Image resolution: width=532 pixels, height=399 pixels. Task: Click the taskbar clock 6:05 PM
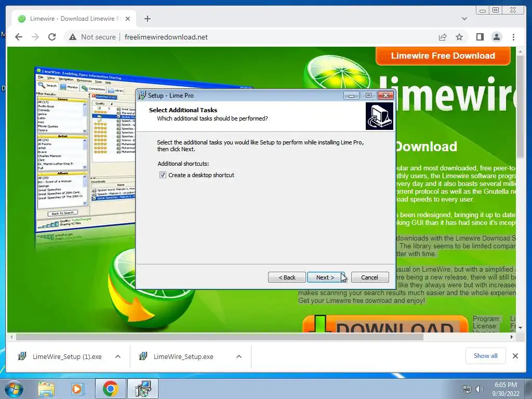coord(506,385)
